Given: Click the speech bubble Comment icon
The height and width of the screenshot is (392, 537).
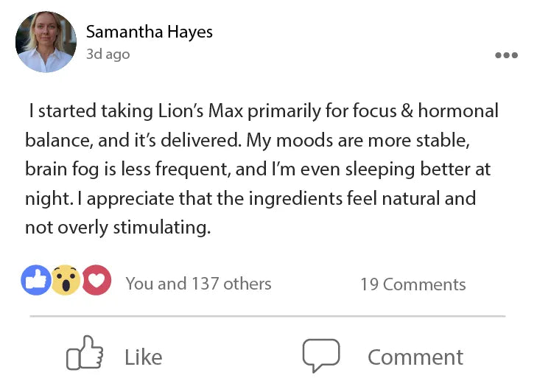Looking at the screenshot, I should point(321,356).
